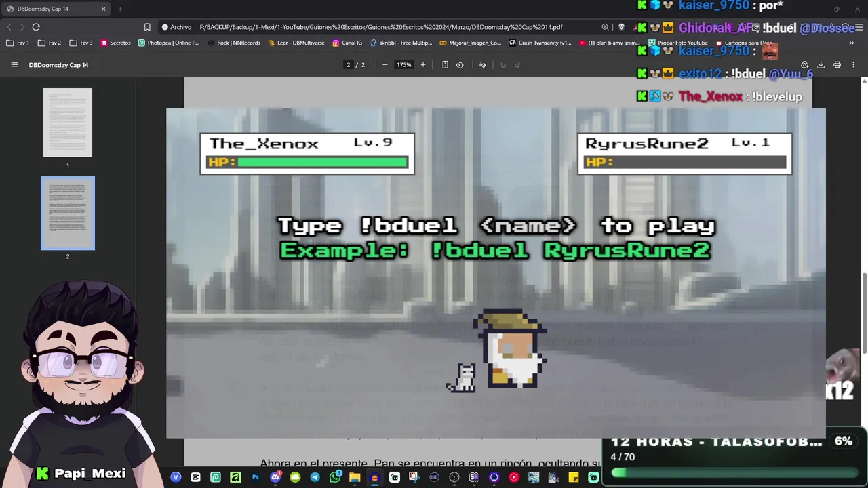Rotate the PDF counterclockwise
868x488 pixels.
pos(460,65)
